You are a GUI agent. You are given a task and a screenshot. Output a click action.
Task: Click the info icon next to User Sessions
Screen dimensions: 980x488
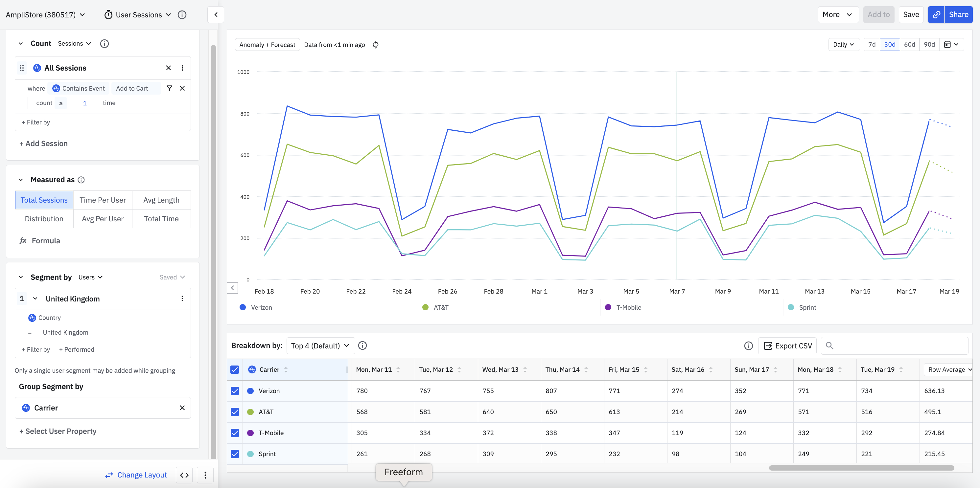pyautogui.click(x=182, y=15)
